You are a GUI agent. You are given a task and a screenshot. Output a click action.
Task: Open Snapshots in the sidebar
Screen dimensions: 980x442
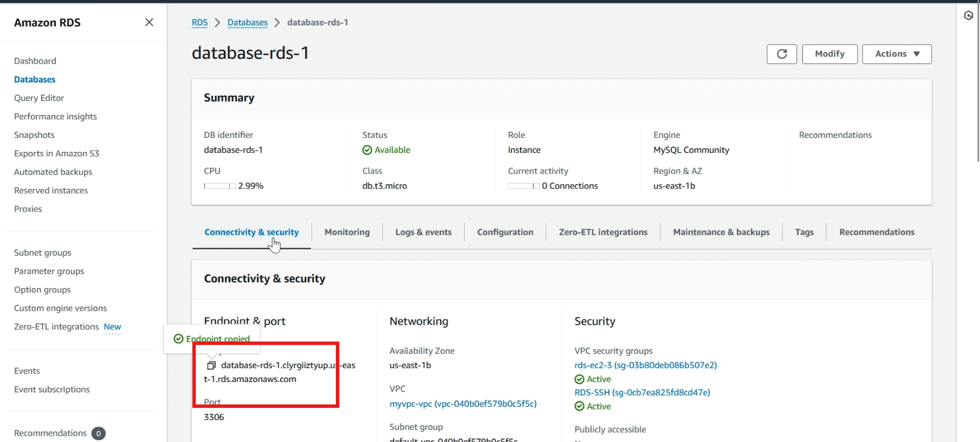click(34, 134)
